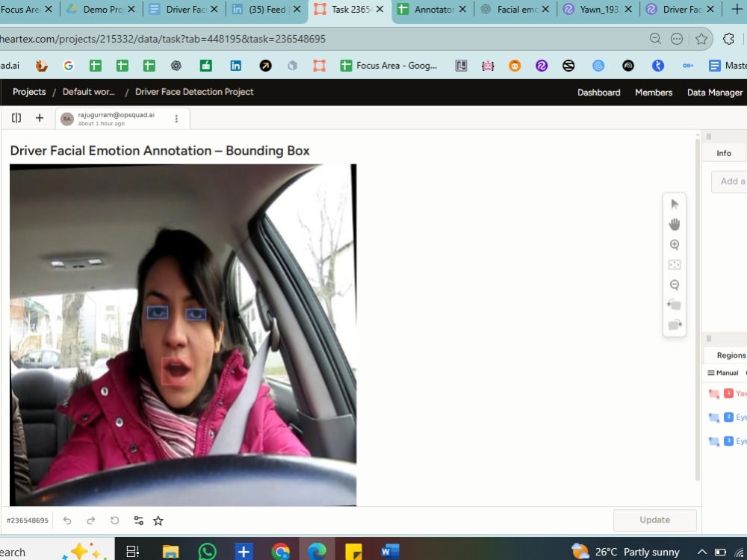Open WhatsApp from taskbar
747x560 pixels.
click(207, 552)
